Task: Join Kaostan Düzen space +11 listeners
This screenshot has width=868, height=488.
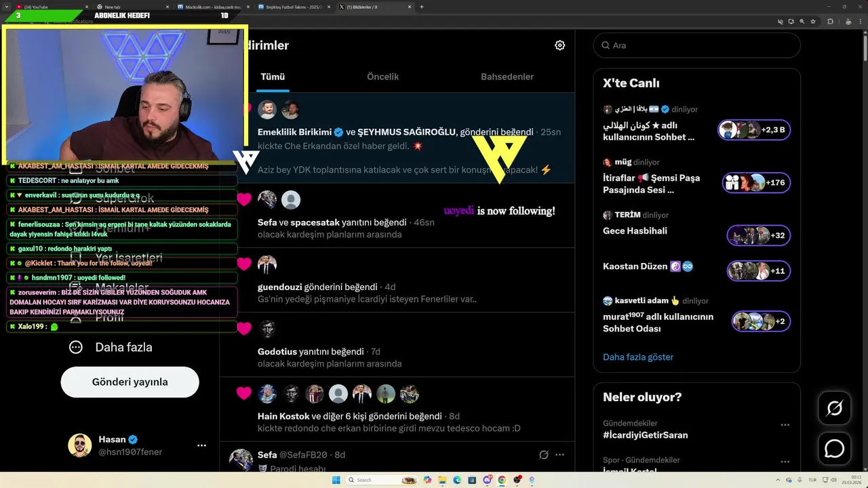Action: pyautogui.click(x=758, y=270)
